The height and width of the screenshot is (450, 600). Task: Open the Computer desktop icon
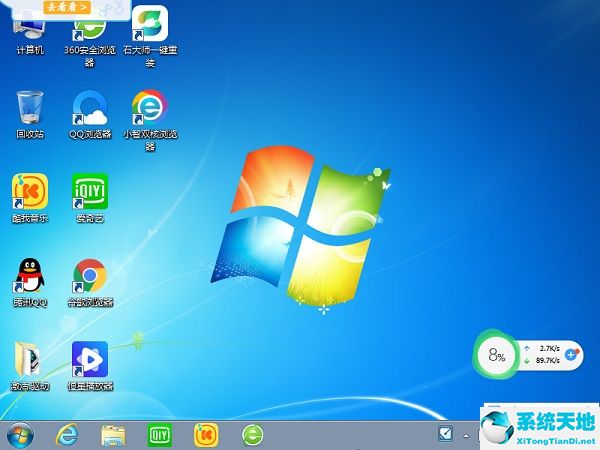coord(29,30)
